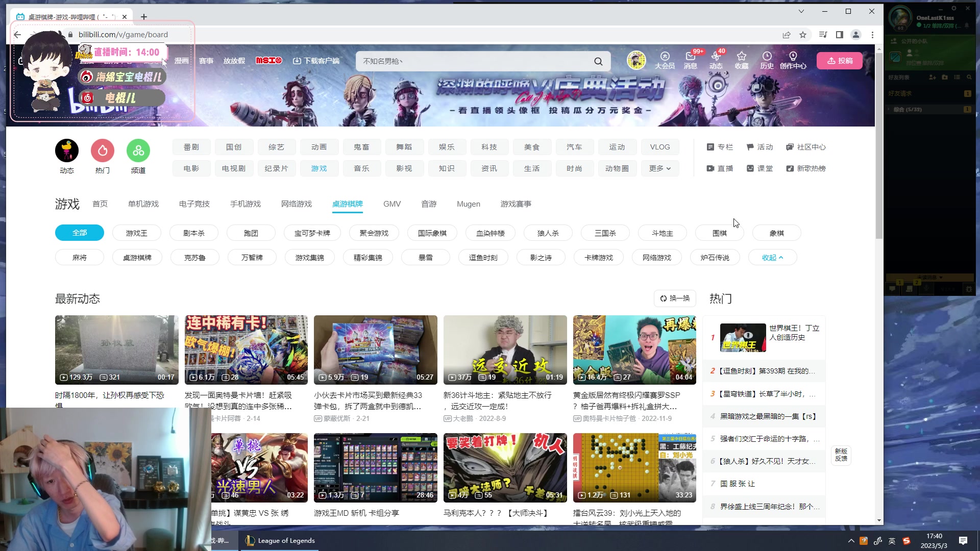Click the search magnifier icon
The width and height of the screenshot is (980, 551).
pyautogui.click(x=598, y=61)
